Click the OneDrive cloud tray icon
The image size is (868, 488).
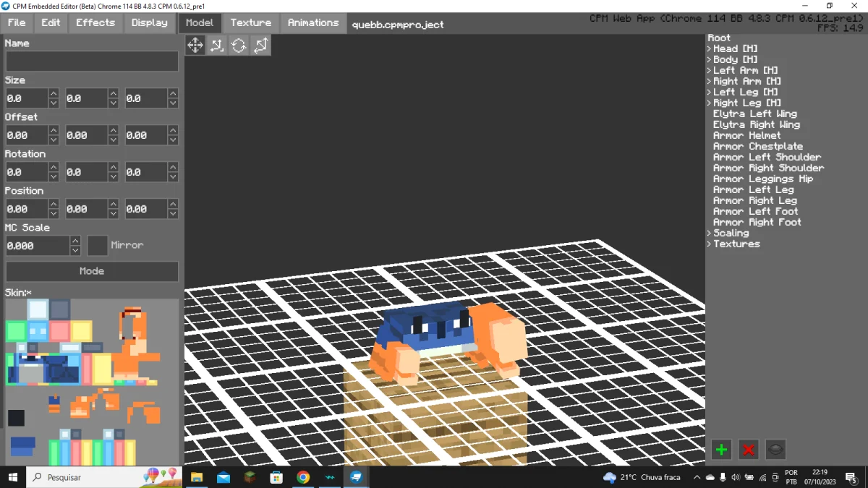(710, 477)
